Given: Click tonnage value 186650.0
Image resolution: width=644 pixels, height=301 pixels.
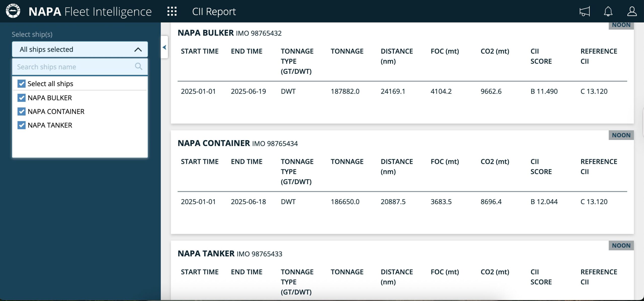Looking at the screenshot, I should click(345, 202).
